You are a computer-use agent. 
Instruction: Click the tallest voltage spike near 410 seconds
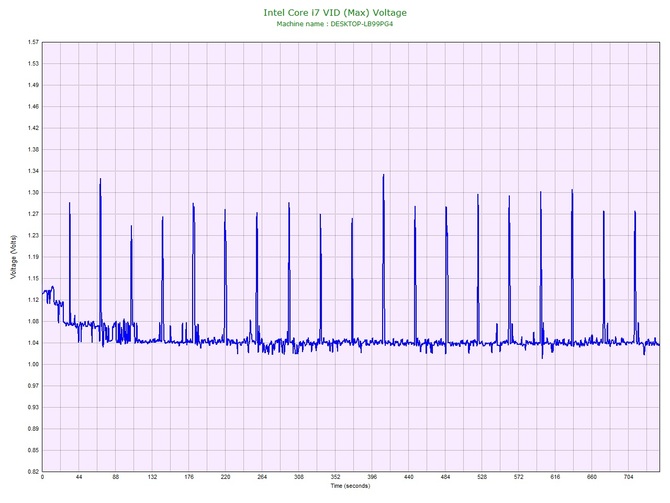[383, 175]
